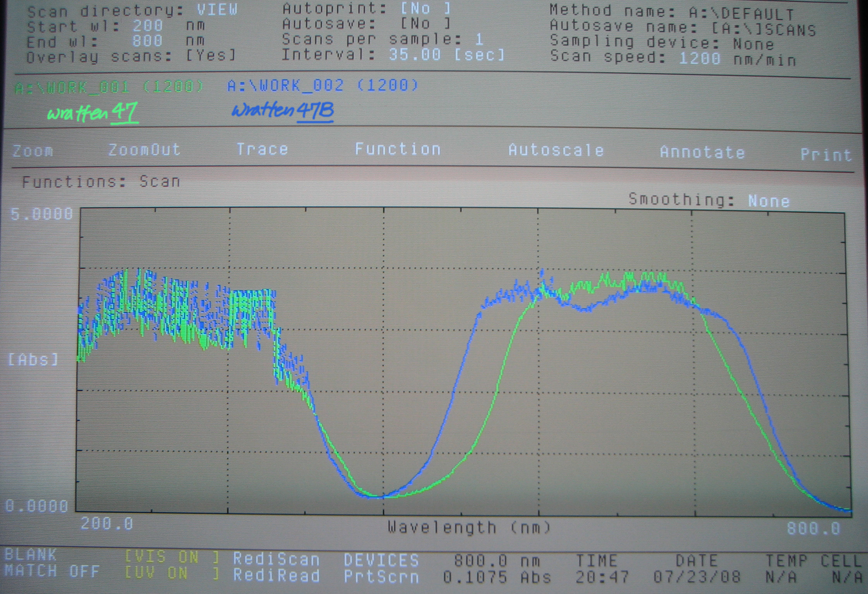
Task: Select the Scan directory VIEW value
Action: (x=217, y=10)
